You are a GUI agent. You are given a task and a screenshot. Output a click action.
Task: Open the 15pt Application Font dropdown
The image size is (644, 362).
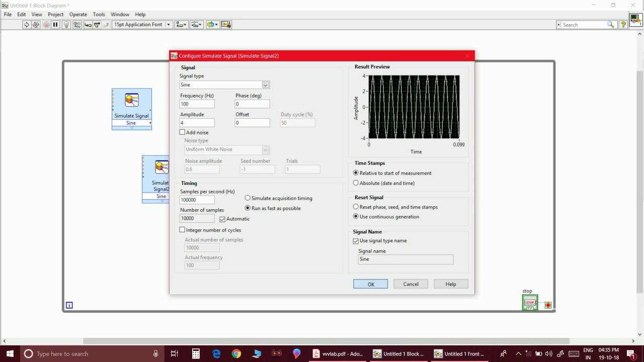tap(142, 25)
